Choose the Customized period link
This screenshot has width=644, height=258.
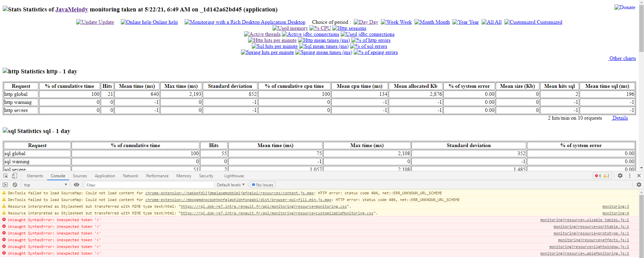coord(533,22)
